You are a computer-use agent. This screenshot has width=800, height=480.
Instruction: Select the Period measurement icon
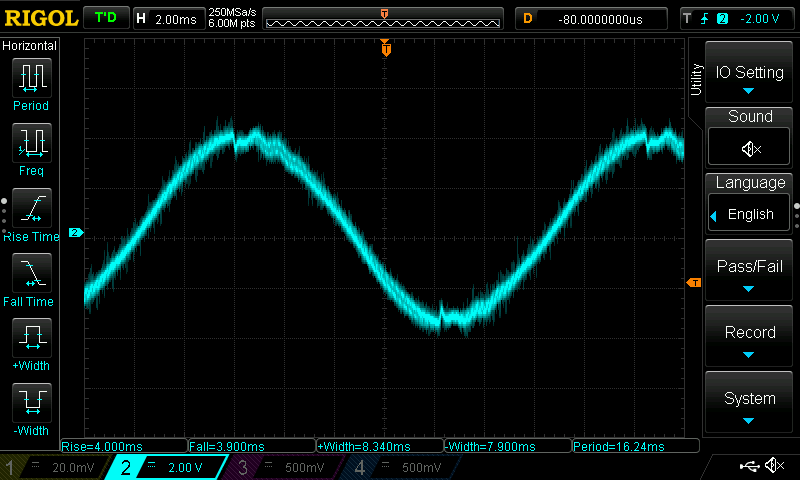[x=31, y=78]
